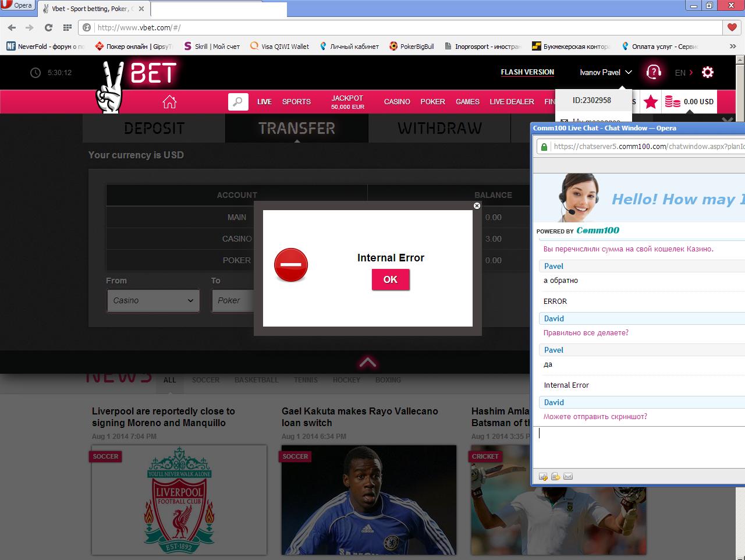Viewport: 745px width, 560px height.
Task: Select the BASKETBALL news filter
Action: click(257, 380)
